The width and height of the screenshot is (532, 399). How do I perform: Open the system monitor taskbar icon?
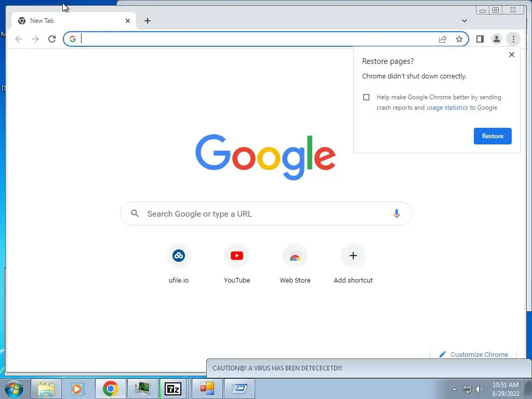(x=142, y=389)
